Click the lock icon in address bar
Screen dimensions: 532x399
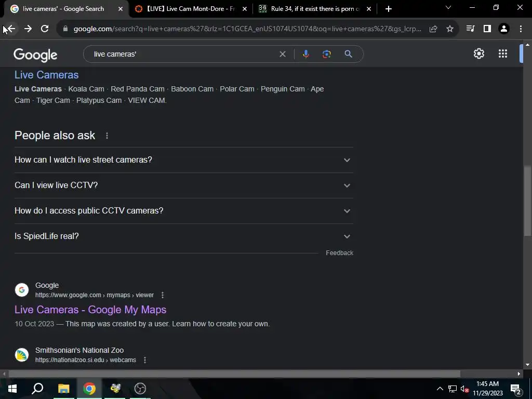coord(65,29)
